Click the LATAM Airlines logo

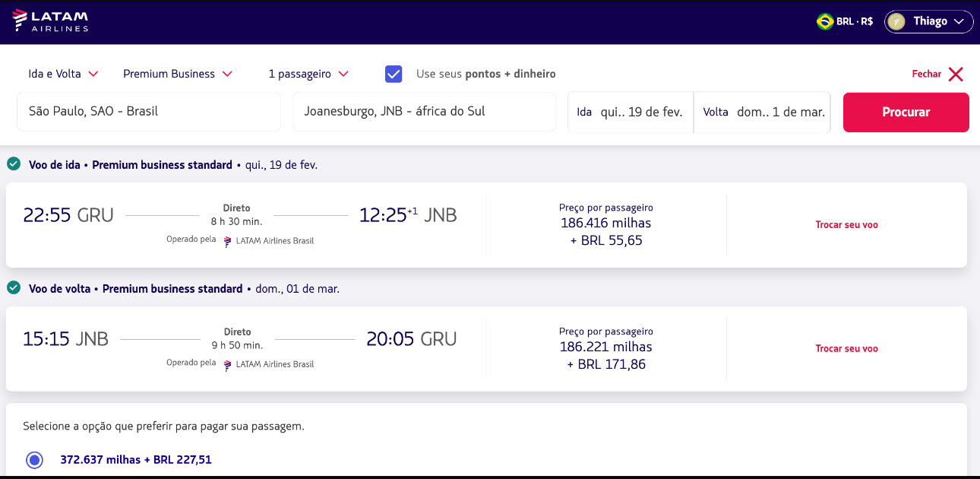(50, 21)
